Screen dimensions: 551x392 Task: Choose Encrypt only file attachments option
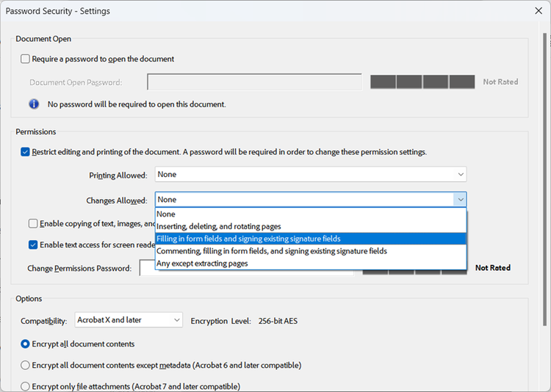pyautogui.click(x=26, y=386)
